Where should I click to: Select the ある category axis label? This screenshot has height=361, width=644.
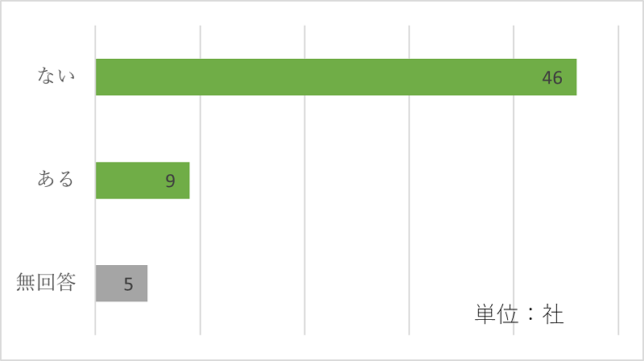coord(56,179)
